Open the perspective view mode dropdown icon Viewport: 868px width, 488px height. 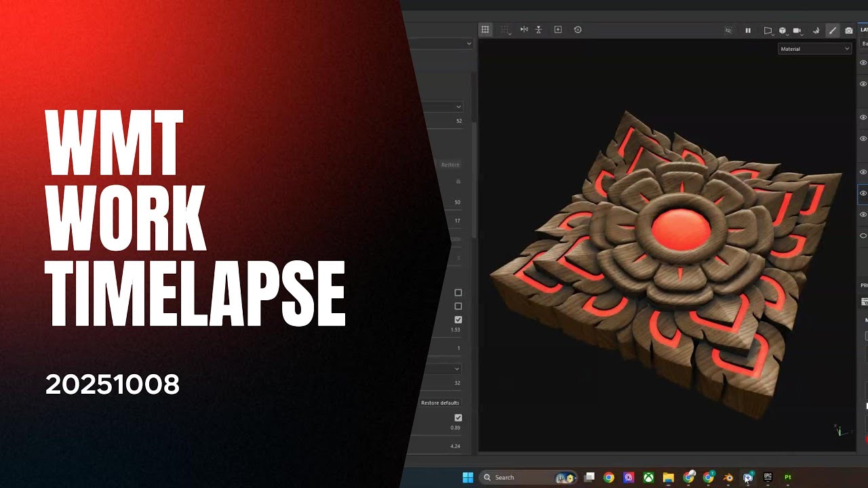click(x=768, y=30)
